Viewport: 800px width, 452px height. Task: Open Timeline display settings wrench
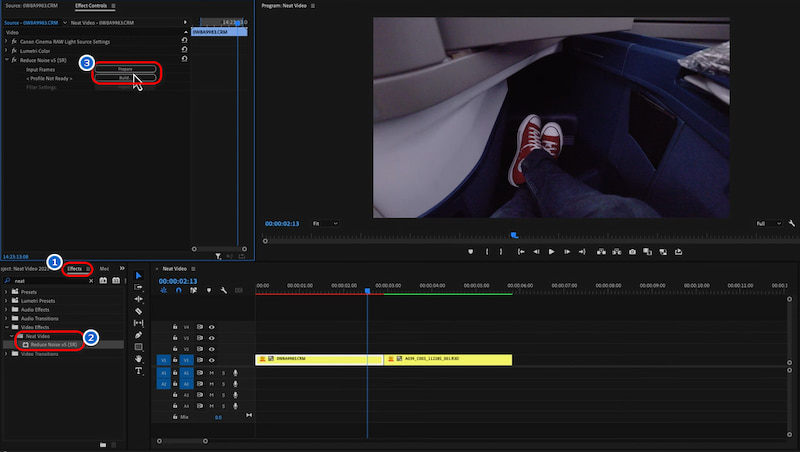click(223, 290)
